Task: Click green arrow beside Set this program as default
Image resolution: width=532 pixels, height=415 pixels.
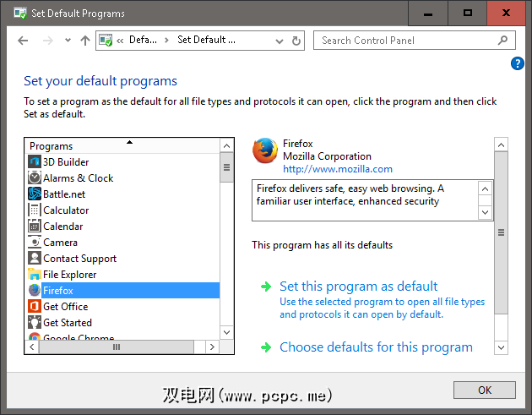Action: [266, 287]
